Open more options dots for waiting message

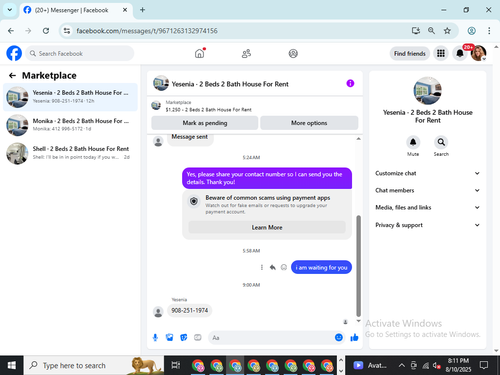tap(262, 267)
